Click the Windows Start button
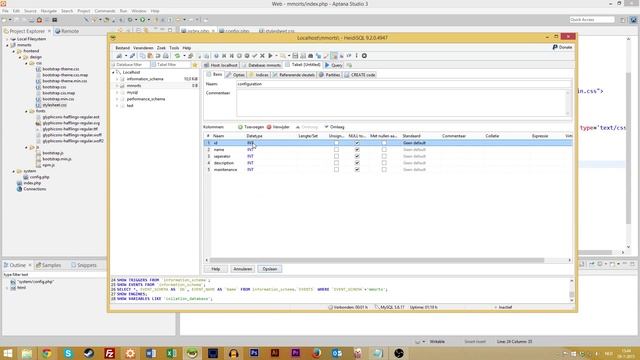This screenshot has width=640, height=360. (8, 353)
